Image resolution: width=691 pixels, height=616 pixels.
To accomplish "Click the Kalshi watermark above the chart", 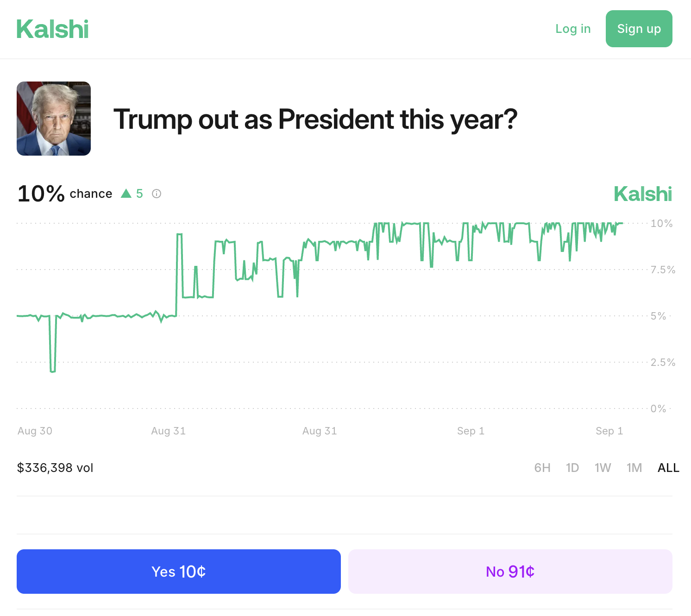I will click(642, 194).
